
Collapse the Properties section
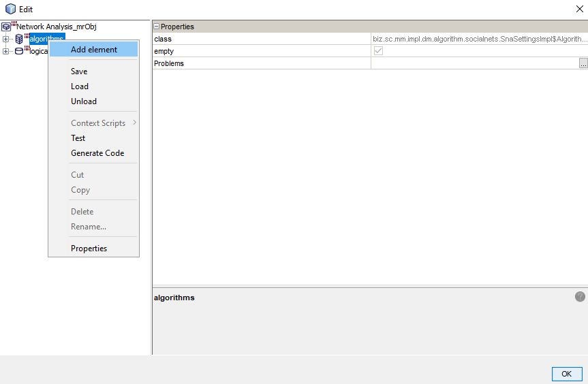156,27
